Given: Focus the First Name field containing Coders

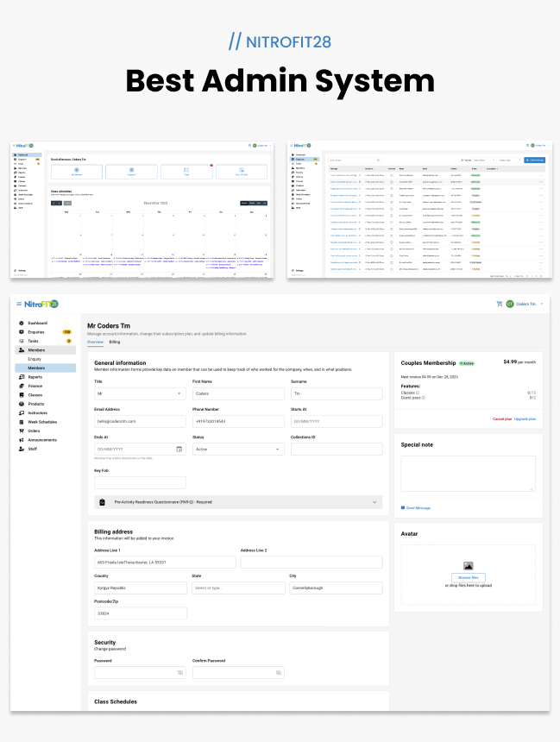Looking at the screenshot, I should [x=238, y=393].
